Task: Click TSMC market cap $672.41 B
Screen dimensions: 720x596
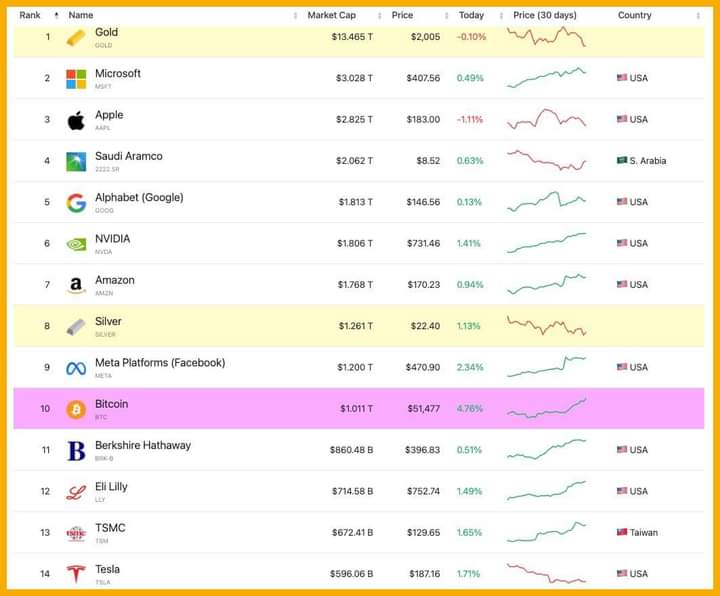Action: pyautogui.click(x=353, y=533)
